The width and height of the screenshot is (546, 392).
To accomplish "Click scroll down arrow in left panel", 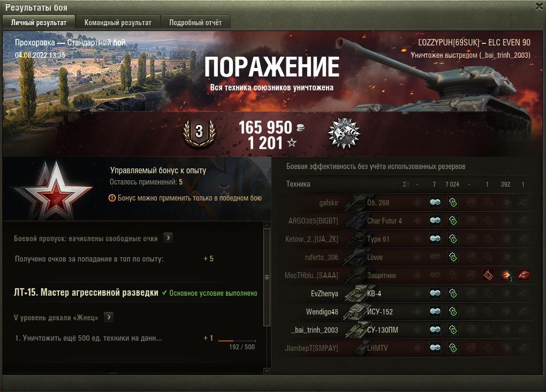I will click(267, 371).
